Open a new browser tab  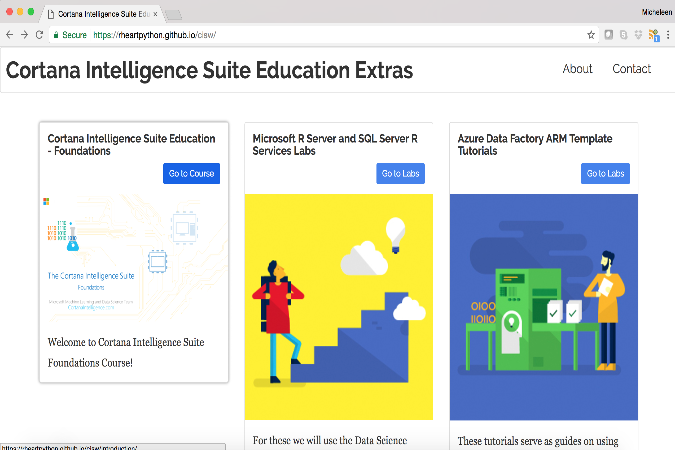click(x=173, y=14)
